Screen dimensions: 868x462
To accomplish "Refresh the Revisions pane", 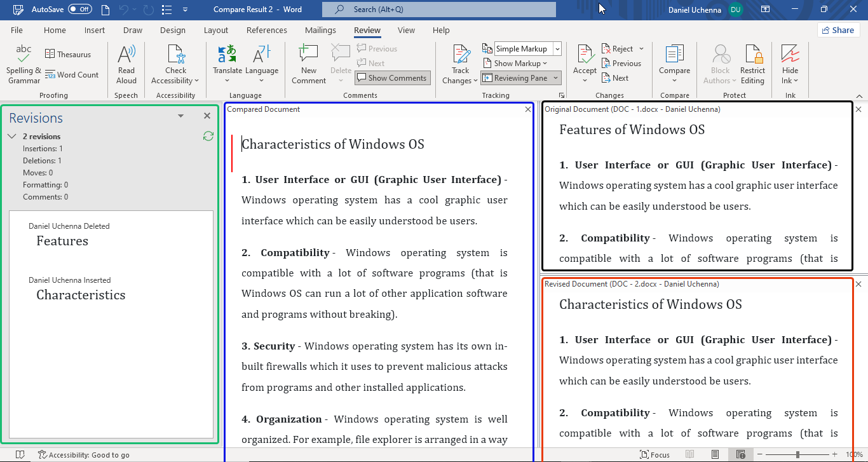I will [208, 136].
